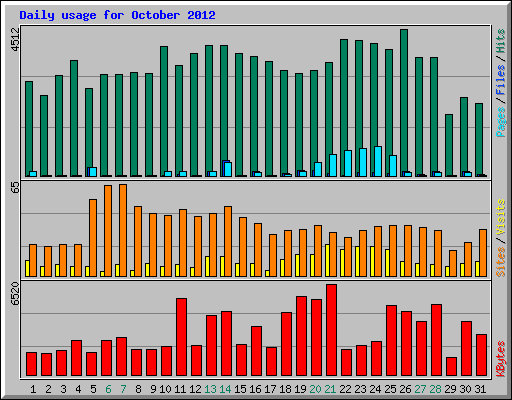Select the short red KBytes bar for day 29

pos(452,366)
